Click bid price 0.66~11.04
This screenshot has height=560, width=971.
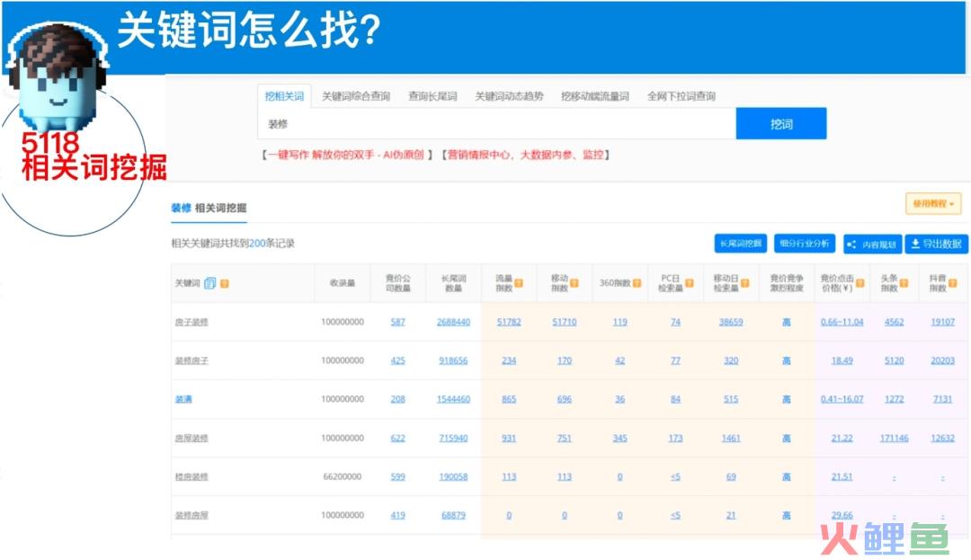pyautogui.click(x=842, y=323)
